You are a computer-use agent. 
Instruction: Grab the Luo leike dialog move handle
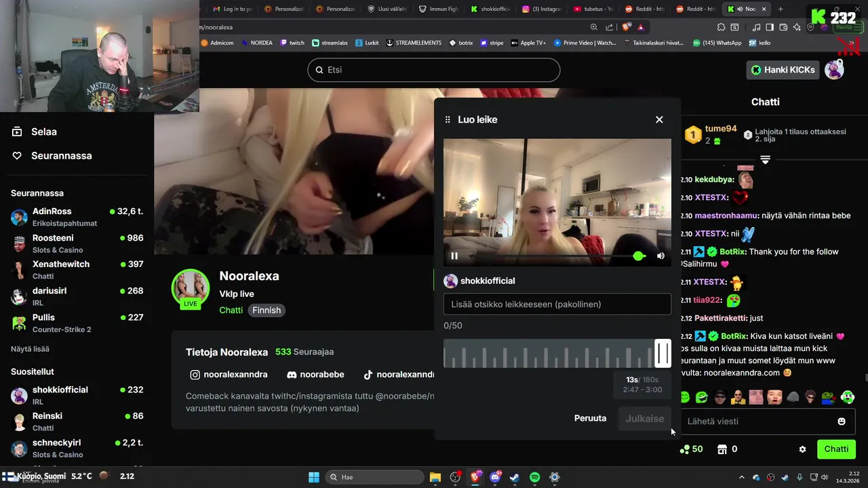point(448,119)
